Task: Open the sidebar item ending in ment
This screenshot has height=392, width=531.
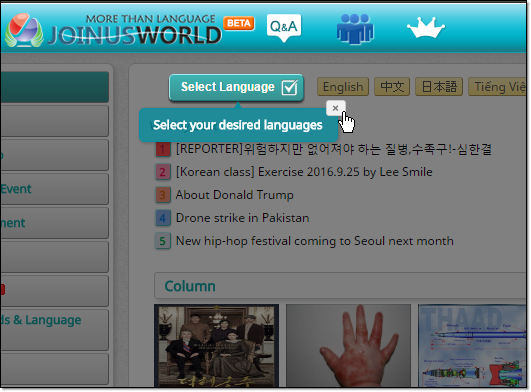Action: [x=55, y=223]
